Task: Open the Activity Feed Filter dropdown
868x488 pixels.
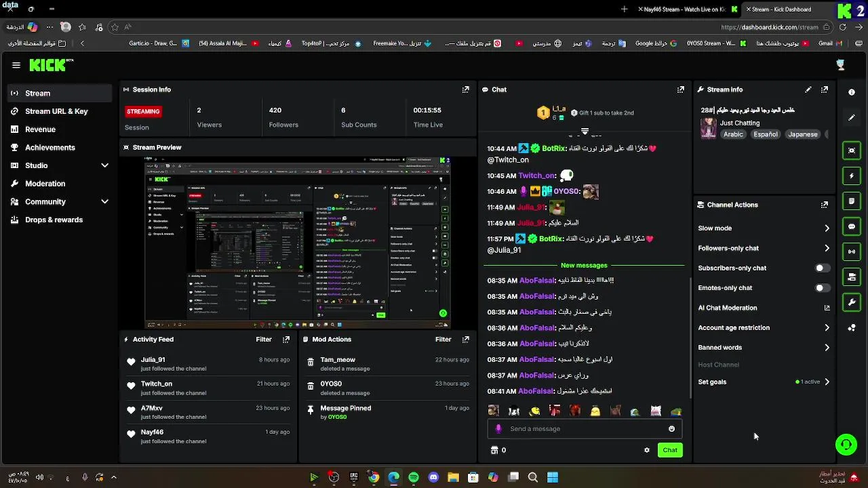Action: [x=264, y=340]
